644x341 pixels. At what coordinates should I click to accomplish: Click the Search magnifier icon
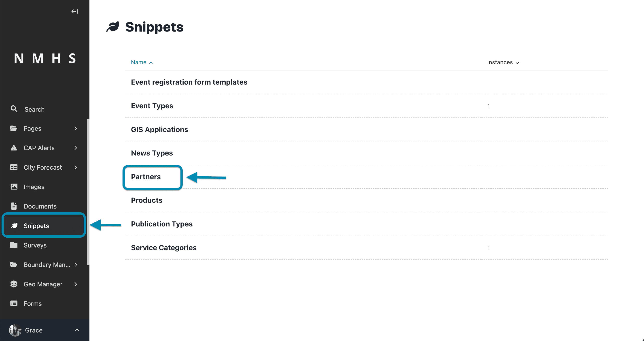14,109
